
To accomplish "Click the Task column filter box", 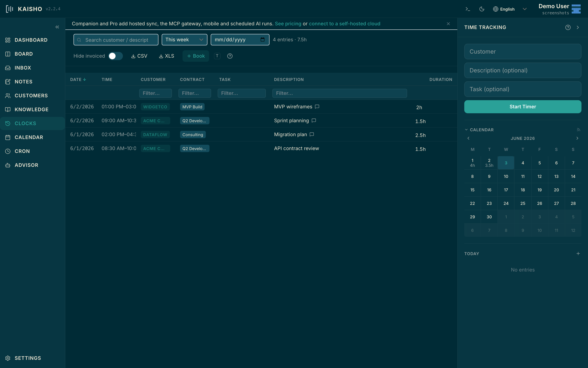I will pyautogui.click(x=242, y=93).
